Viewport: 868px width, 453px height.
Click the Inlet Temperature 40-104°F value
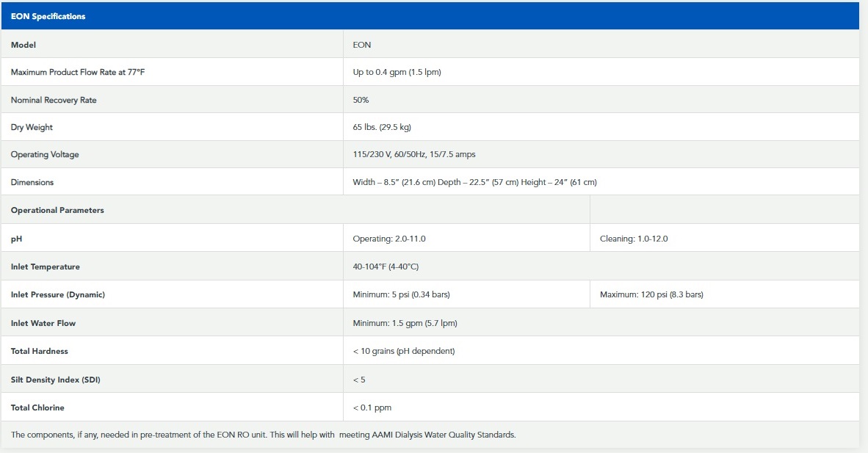[386, 267]
